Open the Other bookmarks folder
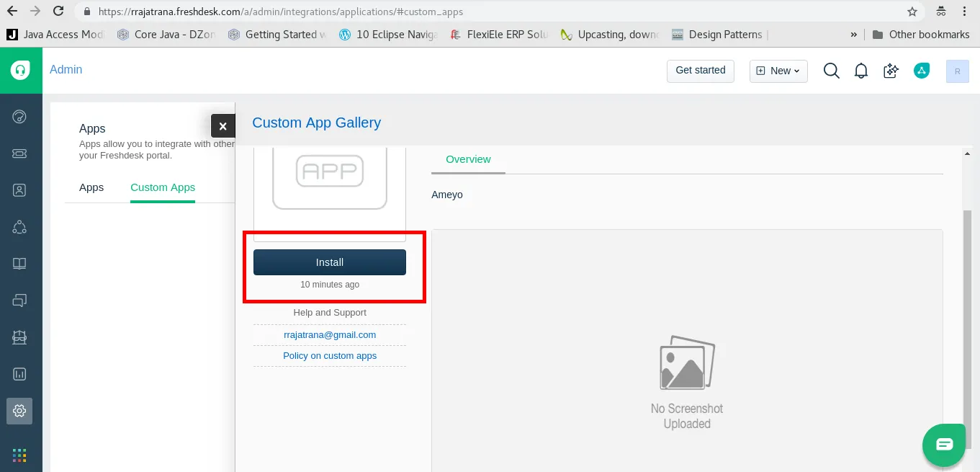The height and width of the screenshot is (472, 980). [921, 35]
